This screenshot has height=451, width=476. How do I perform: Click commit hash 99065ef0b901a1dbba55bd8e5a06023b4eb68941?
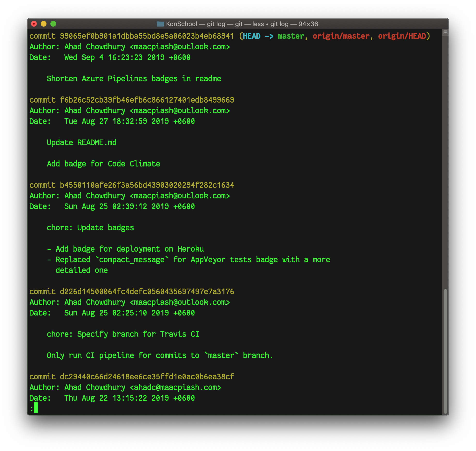pyautogui.click(x=147, y=36)
